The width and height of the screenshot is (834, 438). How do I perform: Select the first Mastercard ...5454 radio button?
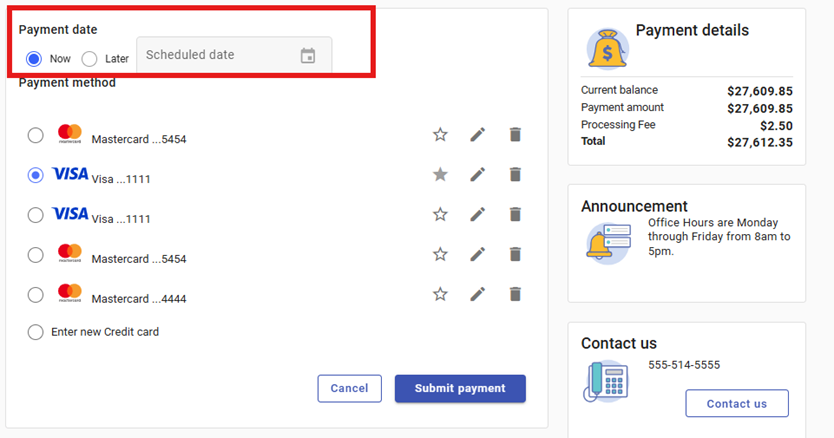pyautogui.click(x=36, y=135)
